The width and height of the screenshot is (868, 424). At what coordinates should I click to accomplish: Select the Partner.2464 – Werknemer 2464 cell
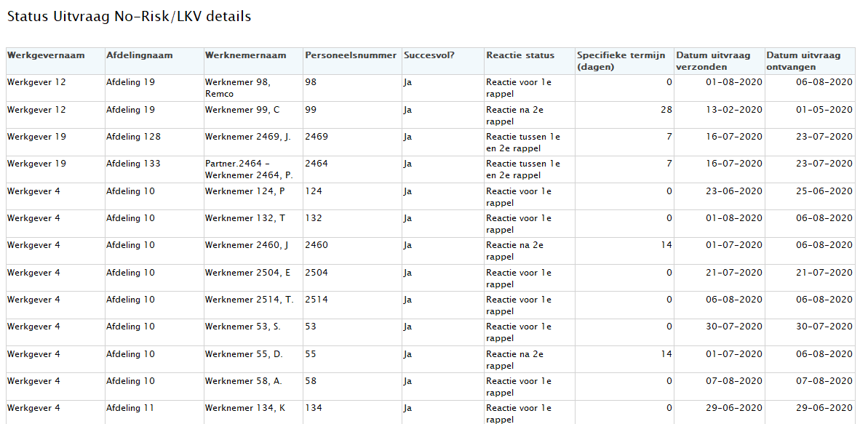[x=249, y=169]
